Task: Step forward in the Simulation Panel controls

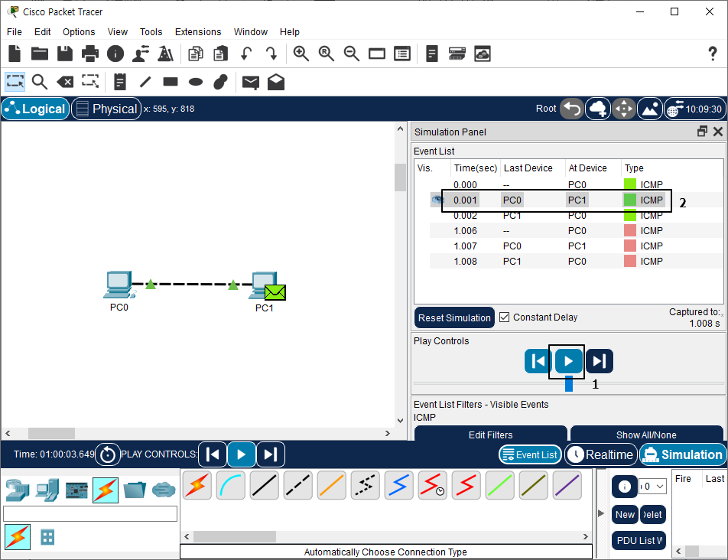Action: (x=600, y=361)
